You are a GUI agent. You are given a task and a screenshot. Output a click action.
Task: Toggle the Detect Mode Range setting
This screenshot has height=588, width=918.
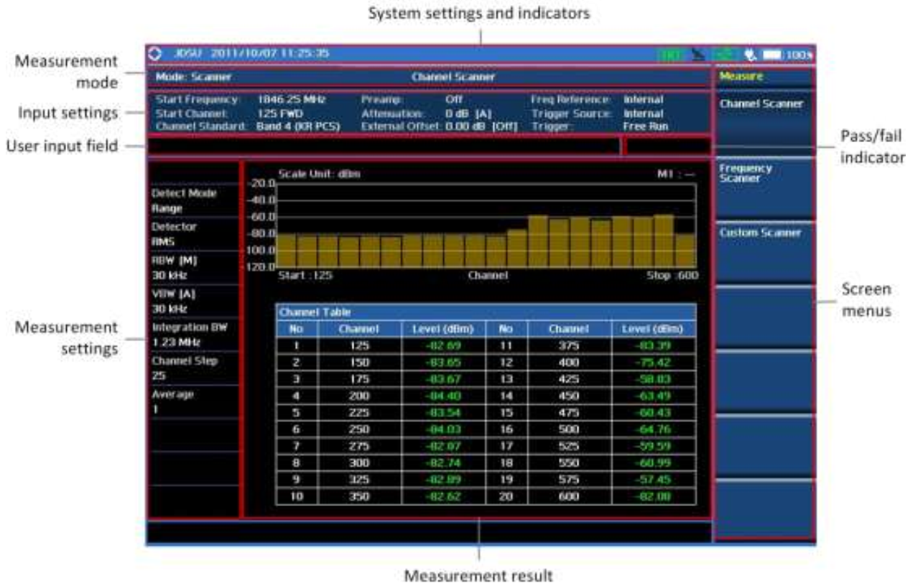click(192, 201)
